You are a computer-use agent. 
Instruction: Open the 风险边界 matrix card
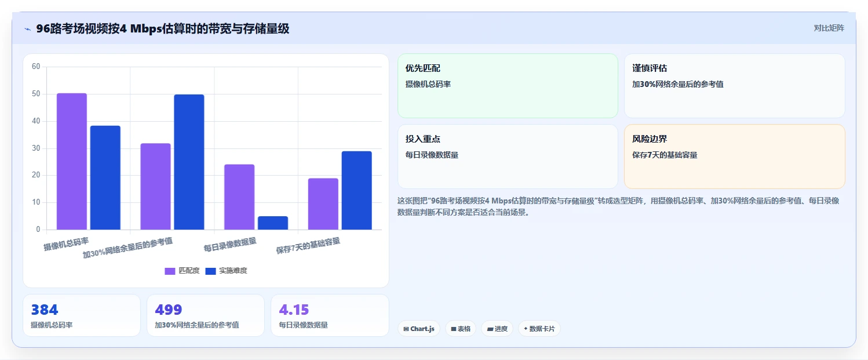(734, 157)
